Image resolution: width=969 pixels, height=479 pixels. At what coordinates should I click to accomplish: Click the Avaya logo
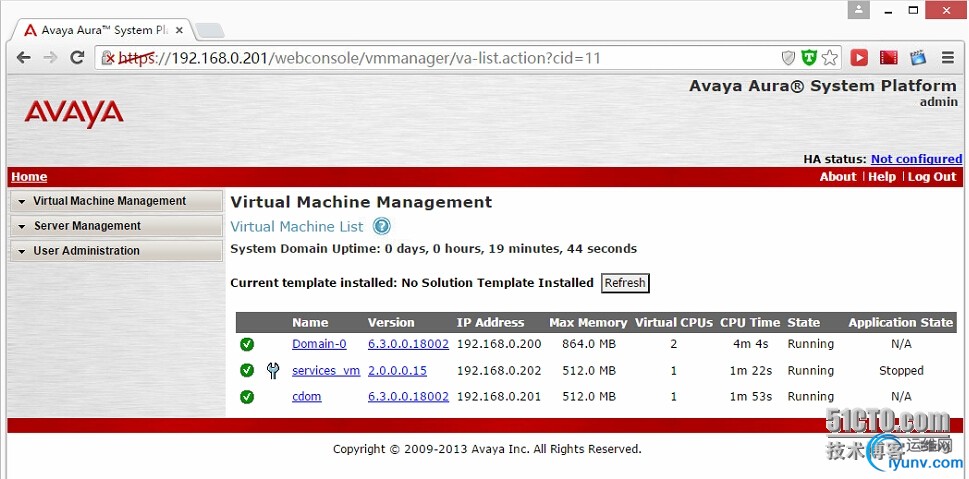(74, 114)
